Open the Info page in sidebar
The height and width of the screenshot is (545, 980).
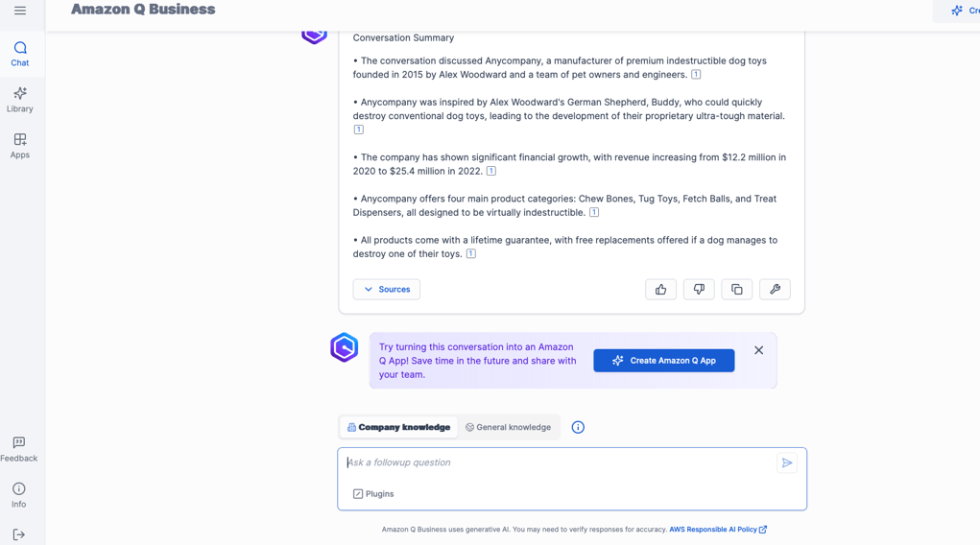(19, 495)
